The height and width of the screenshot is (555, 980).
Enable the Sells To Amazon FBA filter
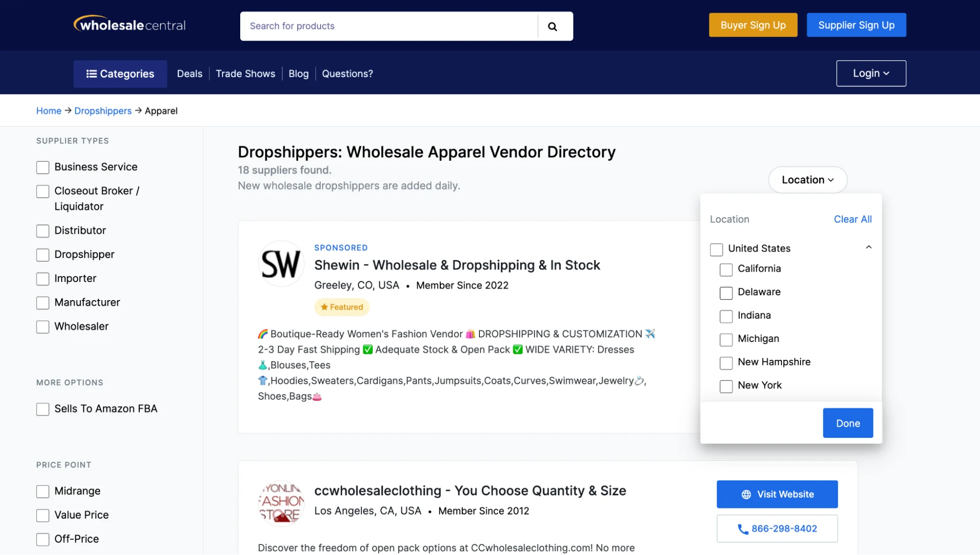43,409
